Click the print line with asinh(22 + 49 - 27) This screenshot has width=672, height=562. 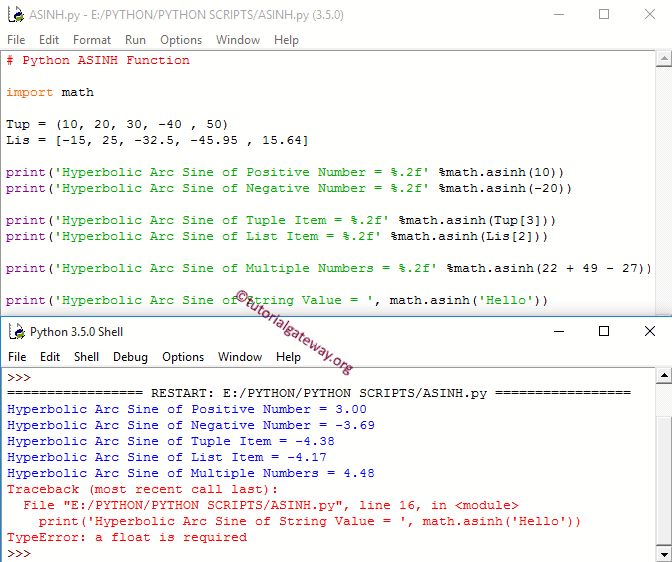(x=329, y=268)
